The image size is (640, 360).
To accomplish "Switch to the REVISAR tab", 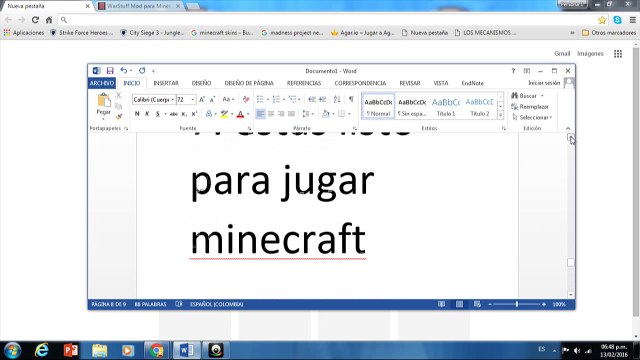I will coord(410,83).
